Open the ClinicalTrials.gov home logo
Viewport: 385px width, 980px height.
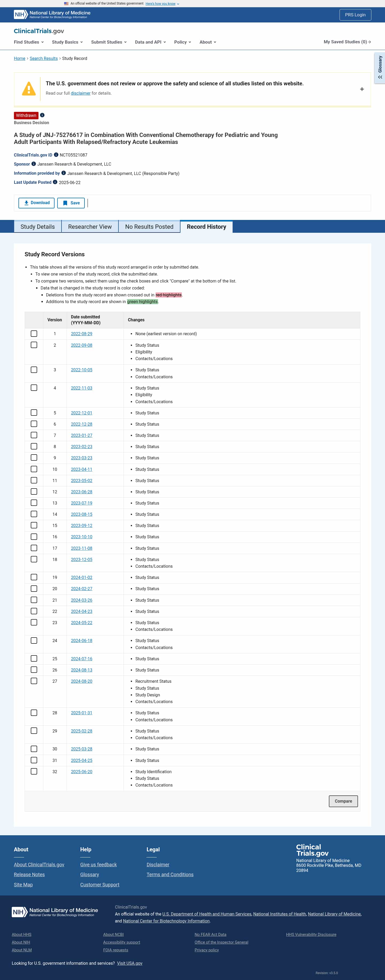pos(39,31)
